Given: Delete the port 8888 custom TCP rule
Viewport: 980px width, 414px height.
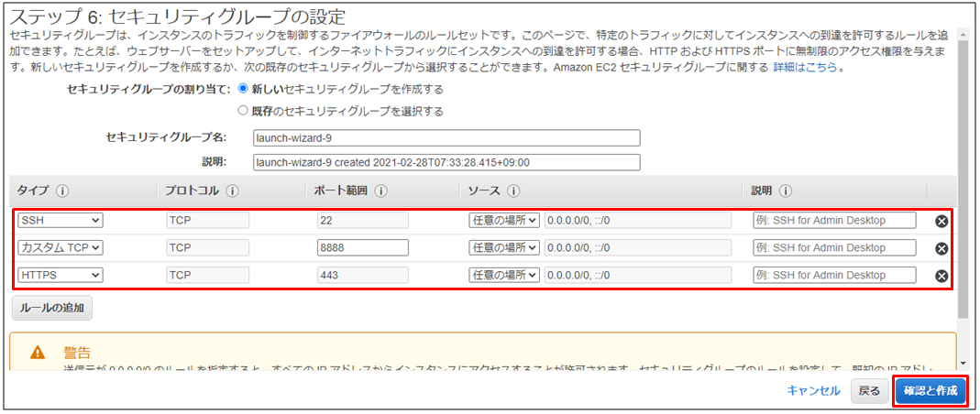Looking at the screenshot, I should pos(941,248).
